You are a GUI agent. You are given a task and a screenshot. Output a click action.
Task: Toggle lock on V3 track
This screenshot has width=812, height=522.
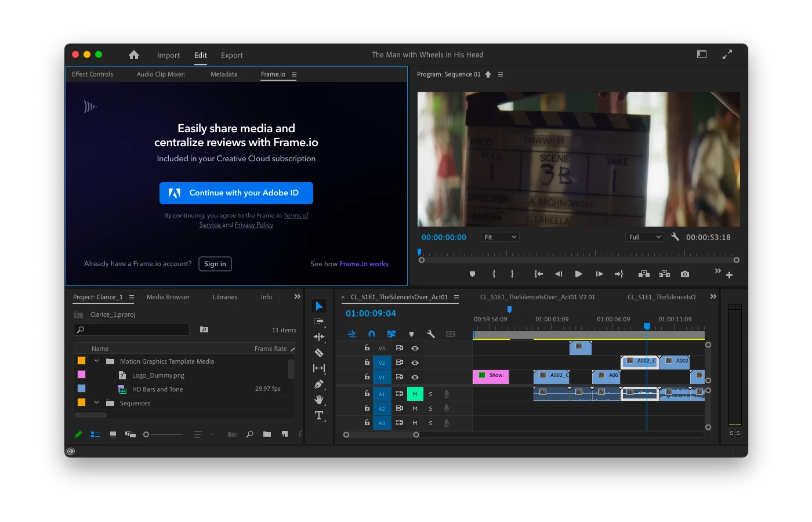coord(367,348)
